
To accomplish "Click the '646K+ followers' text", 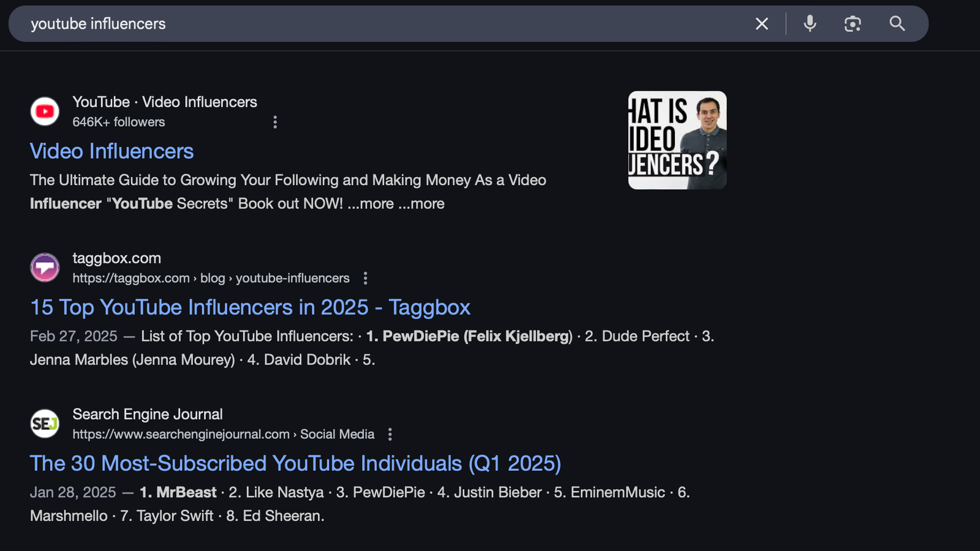I will [119, 122].
